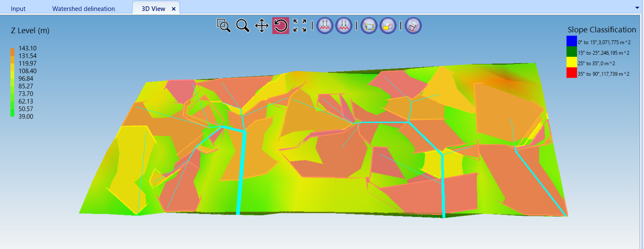Toggle the highlighted rotate view tool
644x249 pixels.
pyautogui.click(x=281, y=26)
